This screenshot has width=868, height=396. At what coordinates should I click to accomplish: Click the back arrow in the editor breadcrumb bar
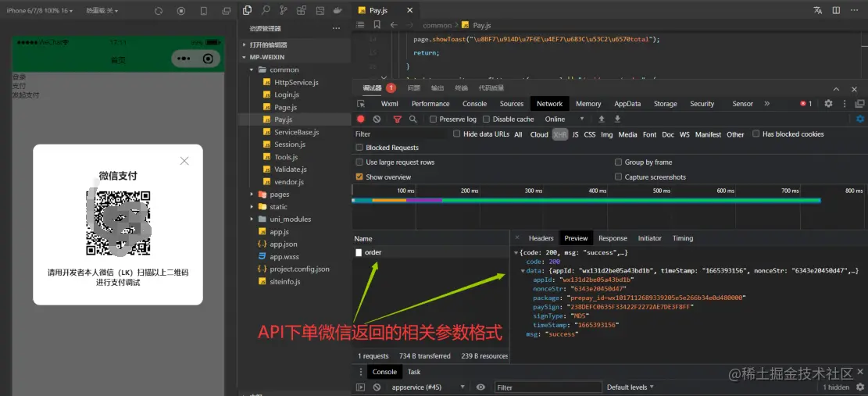(394, 25)
